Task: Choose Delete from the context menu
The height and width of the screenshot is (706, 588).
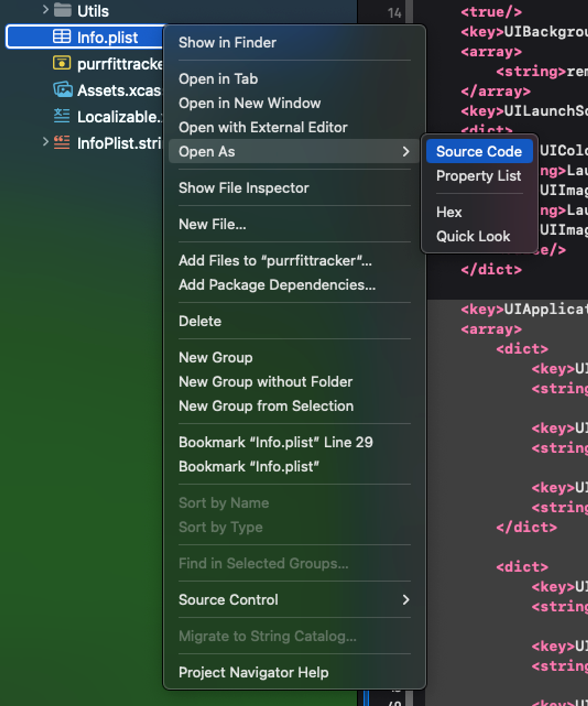Action: click(200, 321)
